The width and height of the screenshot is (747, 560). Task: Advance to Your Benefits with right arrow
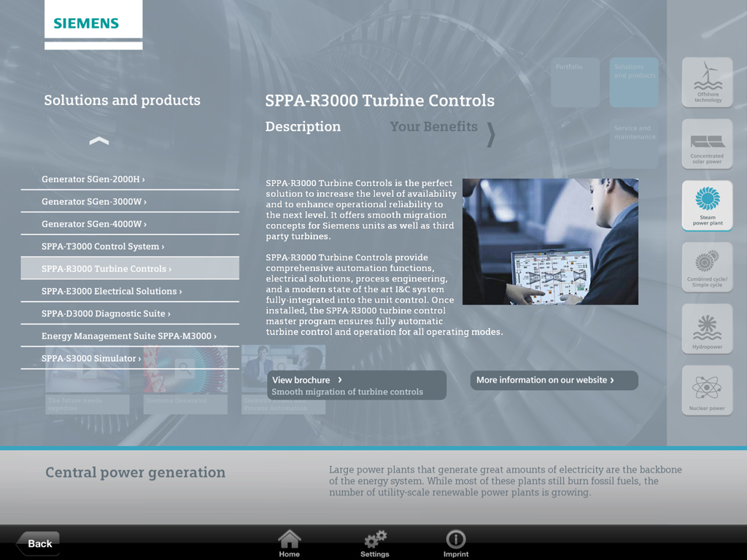point(491,135)
